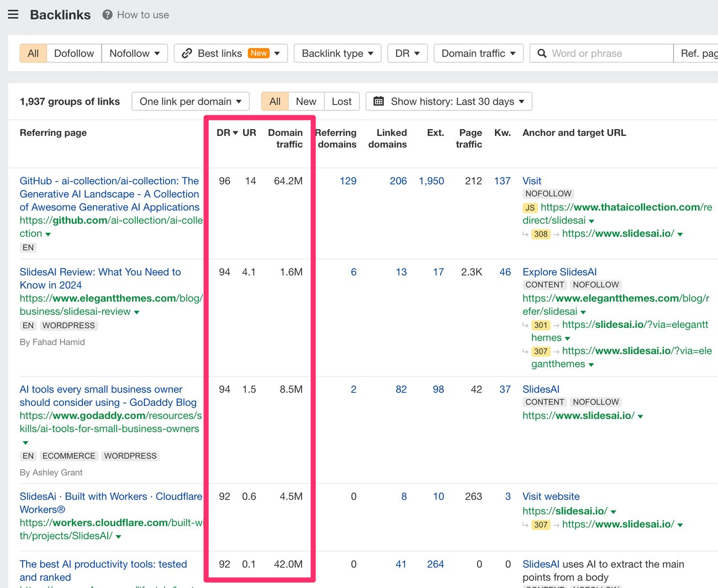Image resolution: width=718 pixels, height=588 pixels.
Task: Click domain traffic value 64.2M
Action: (288, 181)
